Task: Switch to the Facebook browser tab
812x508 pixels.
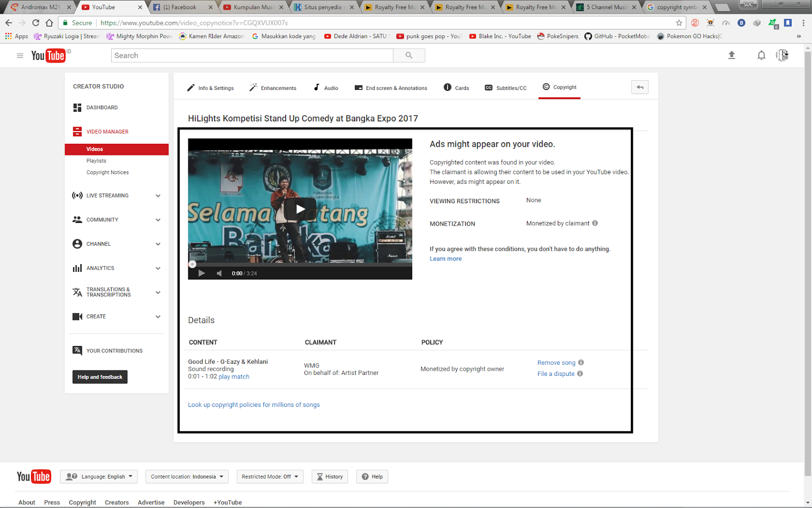Action: click(183, 7)
